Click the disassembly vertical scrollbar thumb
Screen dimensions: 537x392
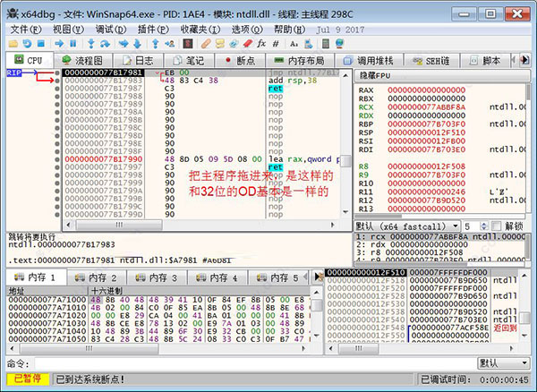point(345,161)
